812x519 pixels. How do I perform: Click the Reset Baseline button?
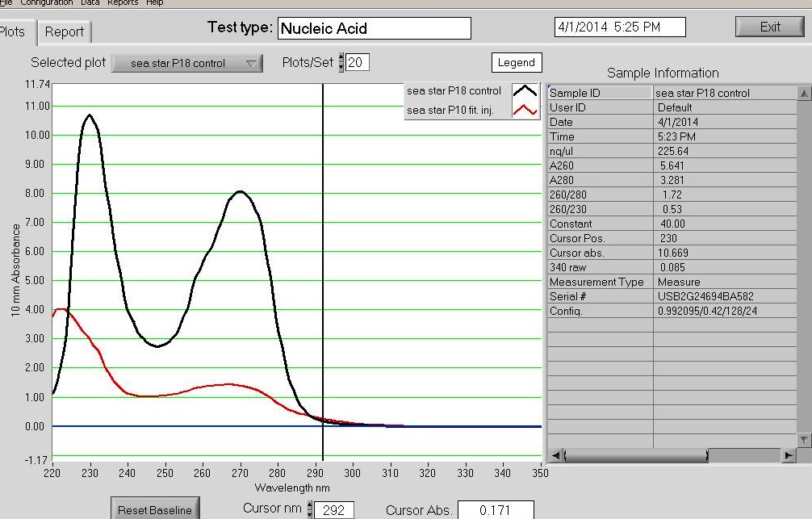click(x=155, y=509)
